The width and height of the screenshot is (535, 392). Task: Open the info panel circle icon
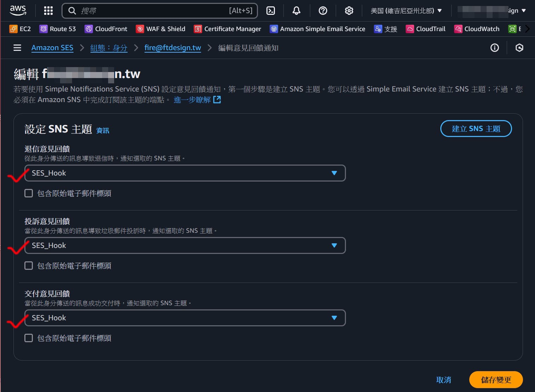click(495, 48)
